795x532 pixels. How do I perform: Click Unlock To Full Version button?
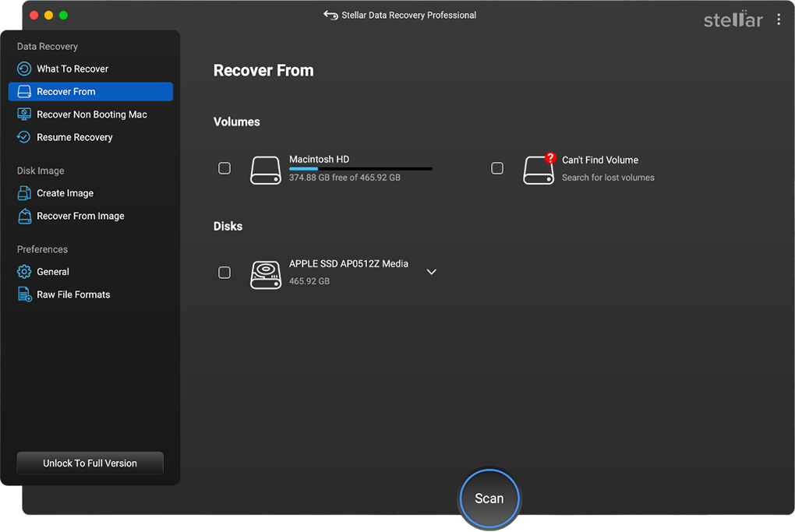90,463
